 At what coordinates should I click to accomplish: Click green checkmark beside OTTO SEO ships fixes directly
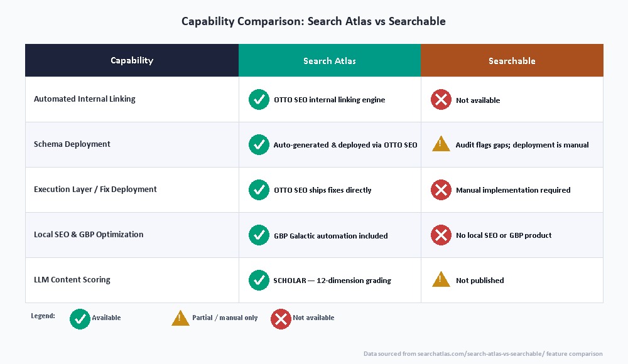[259, 190]
